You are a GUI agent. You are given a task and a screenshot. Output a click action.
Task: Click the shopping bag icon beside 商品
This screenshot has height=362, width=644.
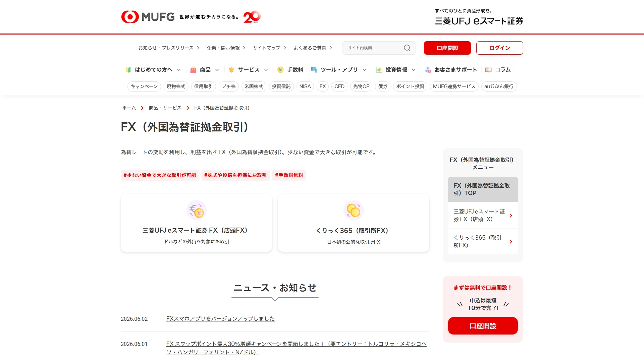click(193, 70)
